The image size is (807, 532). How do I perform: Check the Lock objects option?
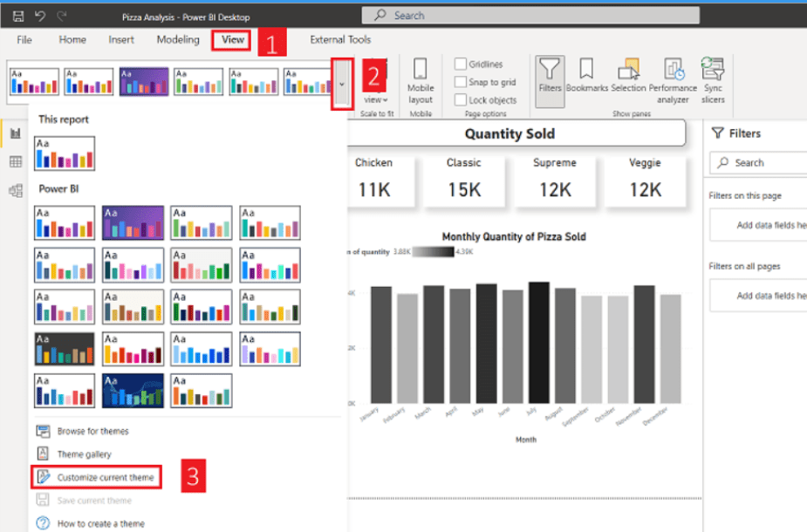tap(461, 100)
